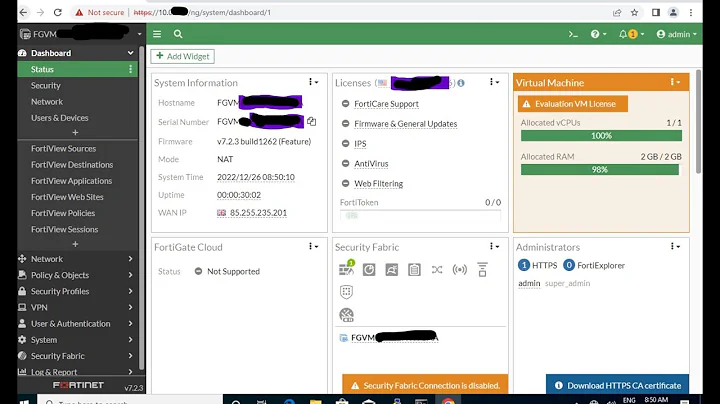The width and height of the screenshot is (720, 404).
Task: Open FortiGate Cloud widget options menu
Action: (314, 247)
